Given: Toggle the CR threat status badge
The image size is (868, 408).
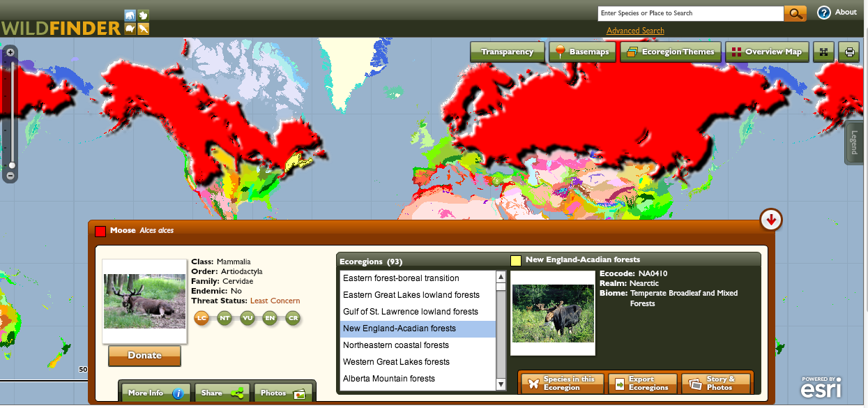Looking at the screenshot, I should pyautogui.click(x=292, y=317).
